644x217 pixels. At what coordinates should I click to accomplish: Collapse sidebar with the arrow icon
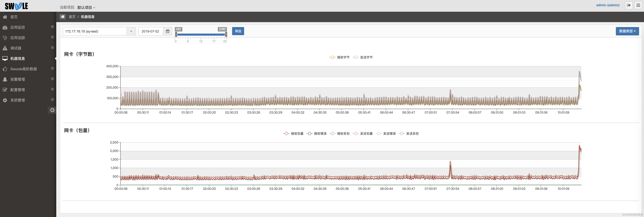click(x=52, y=110)
